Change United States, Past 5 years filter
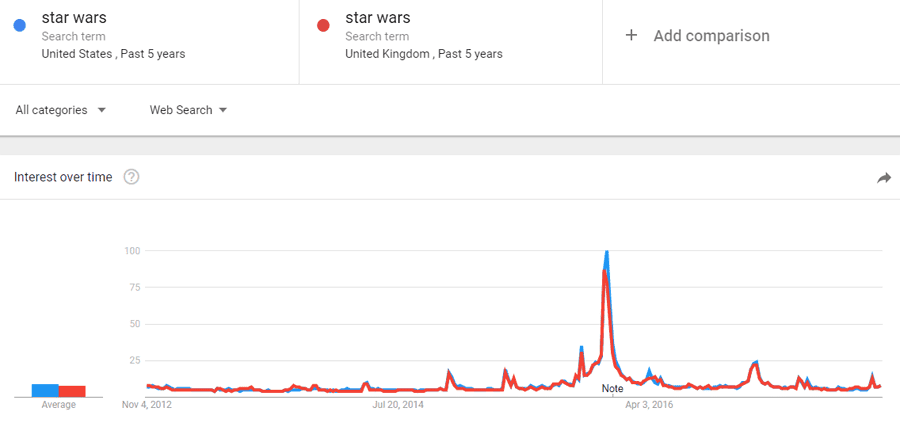The image size is (900, 423). 113,54
